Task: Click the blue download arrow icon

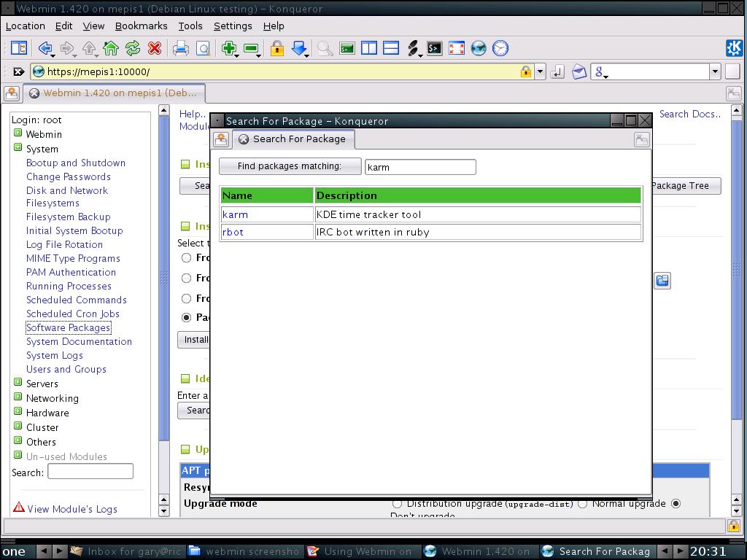Action: coord(299,48)
